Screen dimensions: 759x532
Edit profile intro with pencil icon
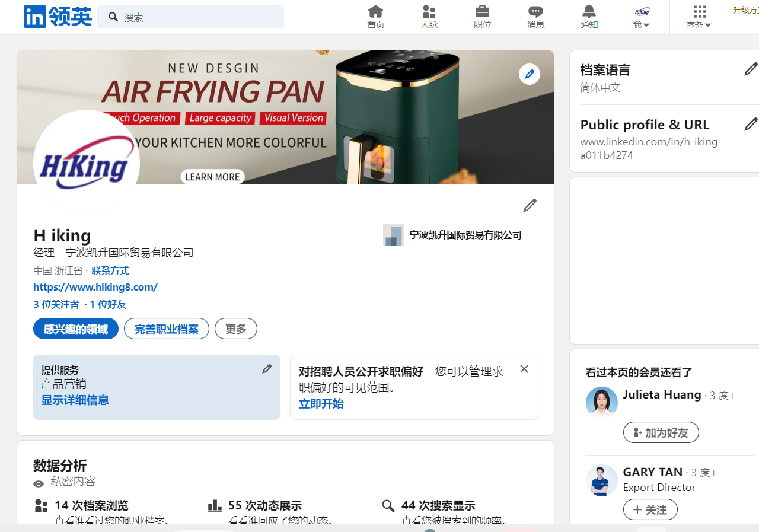(x=530, y=205)
